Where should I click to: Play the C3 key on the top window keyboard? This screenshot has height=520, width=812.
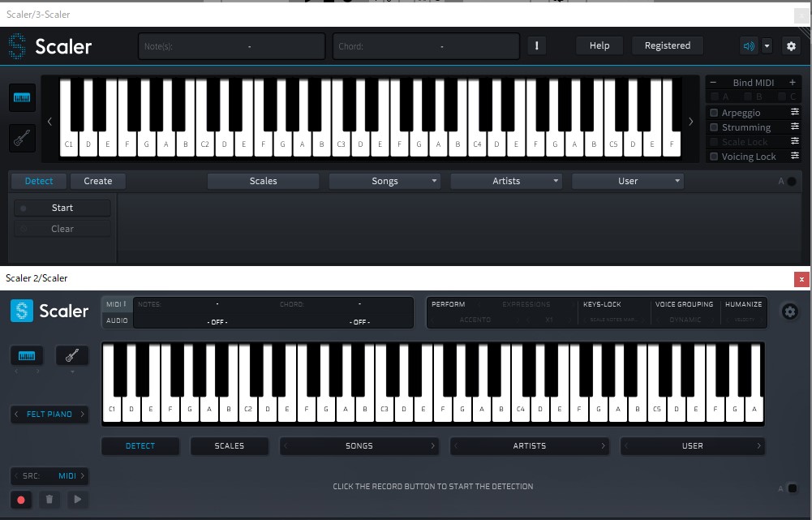(x=341, y=144)
